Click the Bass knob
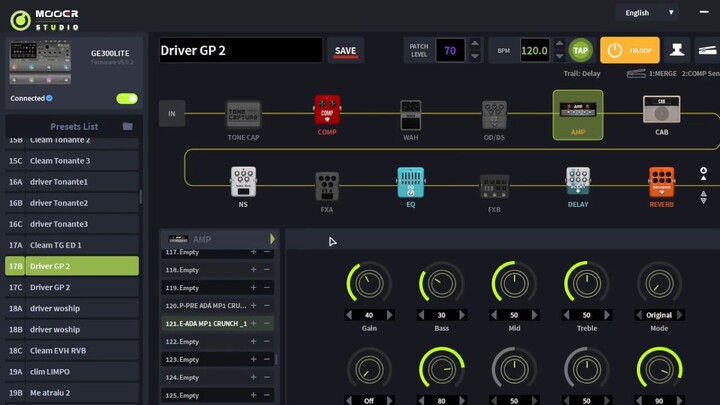Image resolution: width=720 pixels, height=405 pixels. (x=441, y=284)
